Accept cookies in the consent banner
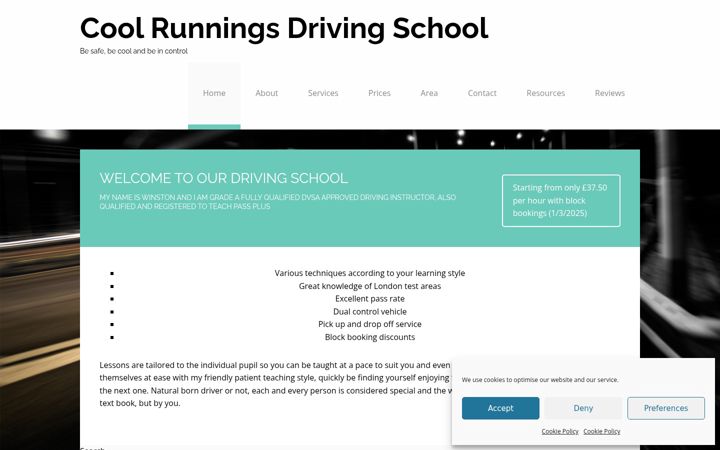720x450 pixels. click(501, 408)
